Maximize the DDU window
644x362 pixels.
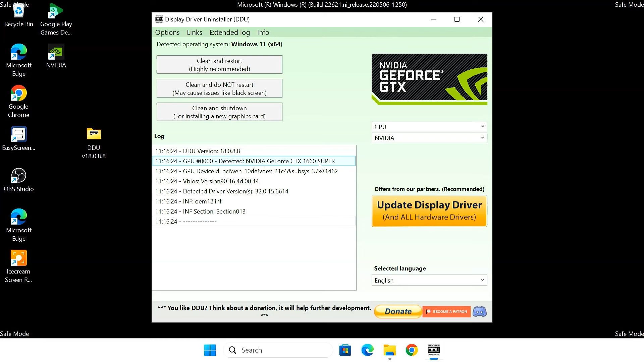pos(457,19)
